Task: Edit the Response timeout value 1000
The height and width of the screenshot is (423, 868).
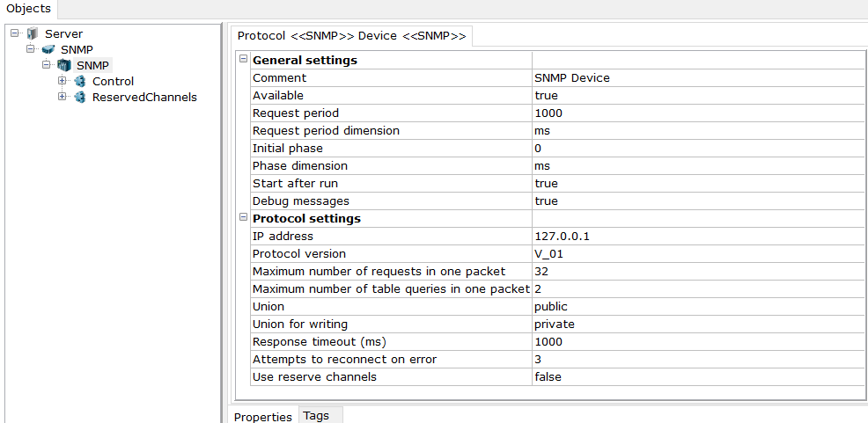Action: click(x=697, y=342)
